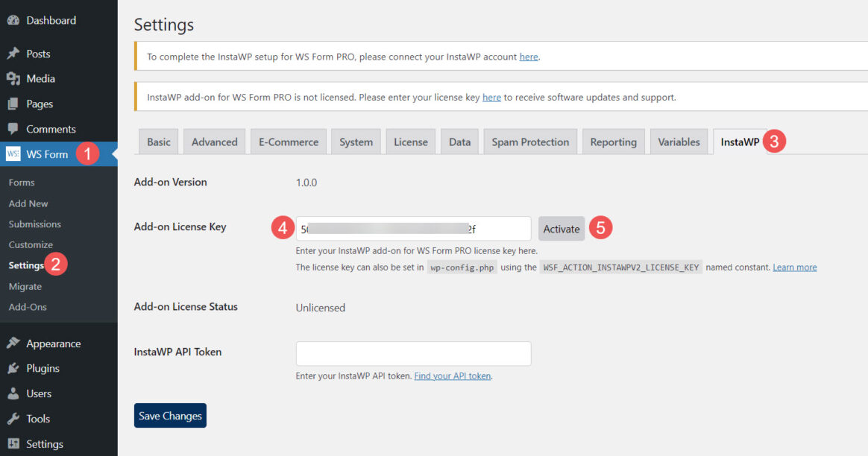
Task: Focus the InstaWP API Token field
Action: pyautogui.click(x=414, y=354)
